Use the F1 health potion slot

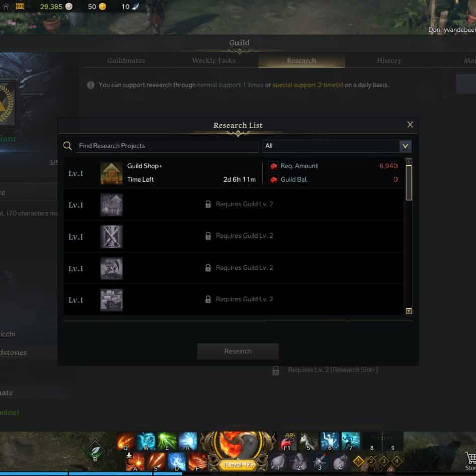(287, 441)
